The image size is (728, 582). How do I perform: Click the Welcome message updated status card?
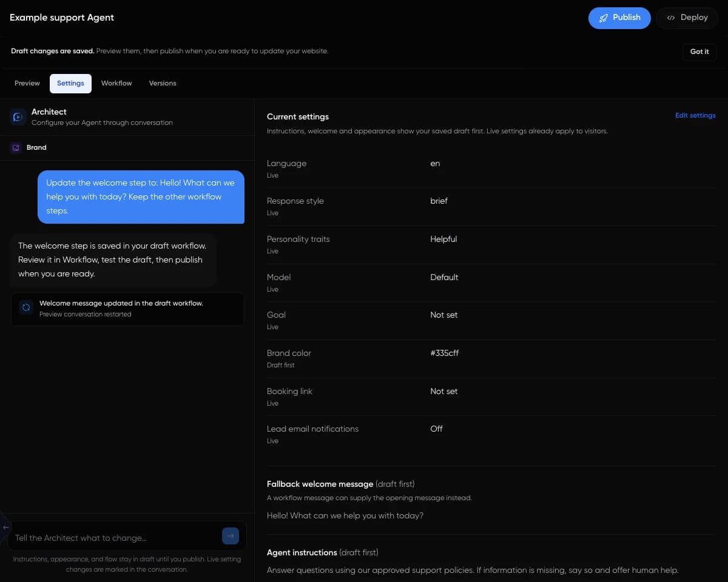coord(127,309)
